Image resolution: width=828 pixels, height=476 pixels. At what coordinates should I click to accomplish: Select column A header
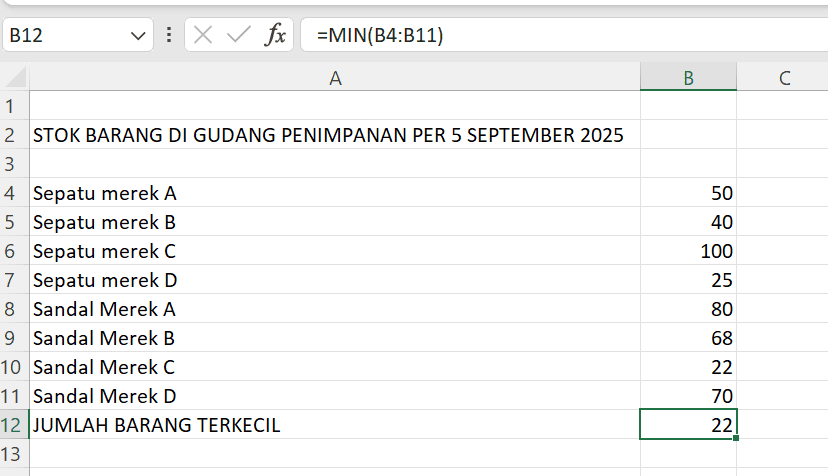pyautogui.click(x=335, y=79)
